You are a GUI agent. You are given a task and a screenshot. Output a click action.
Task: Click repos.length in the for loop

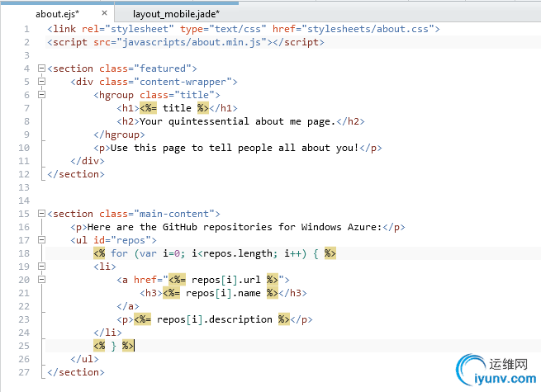point(237,253)
